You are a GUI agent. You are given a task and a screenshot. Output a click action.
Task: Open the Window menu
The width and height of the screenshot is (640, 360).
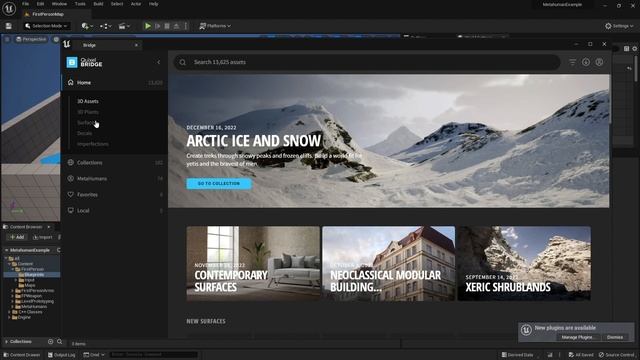59,4
